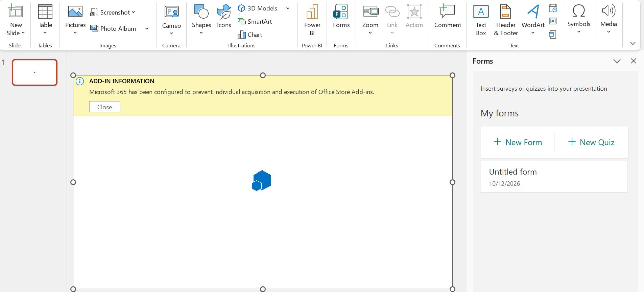The image size is (644, 292).
Task: Open the Table insert menu
Action: click(x=45, y=20)
